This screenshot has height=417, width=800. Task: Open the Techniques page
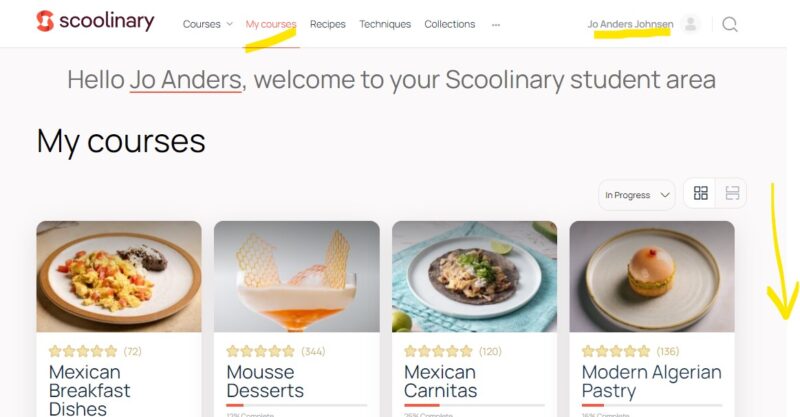pos(385,24)
